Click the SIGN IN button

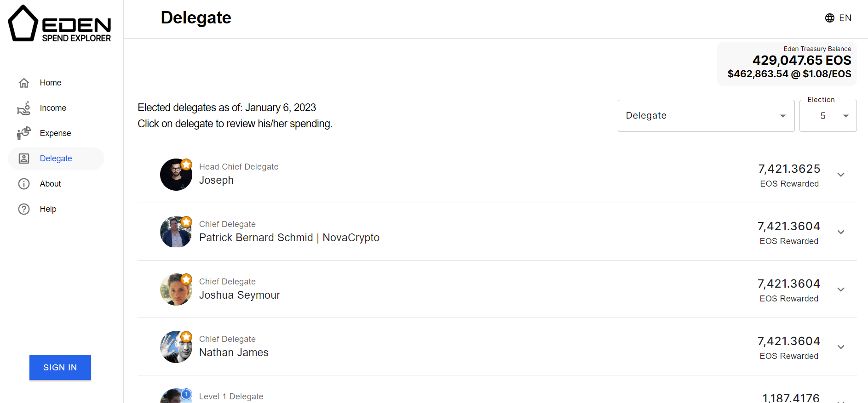pos(60,368)
